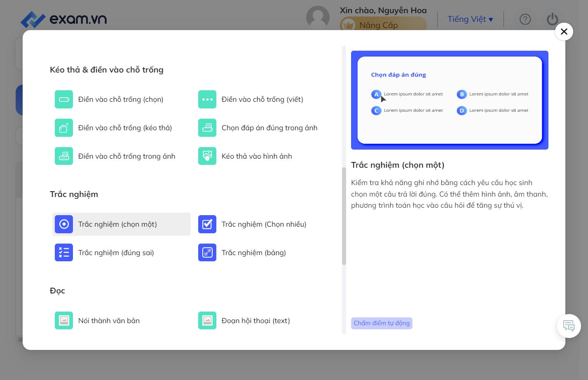
Task: Click the 'Điền vào chỗ trống trong ảnh' icon
Action: pyautogui.click(x=64, y=156)
